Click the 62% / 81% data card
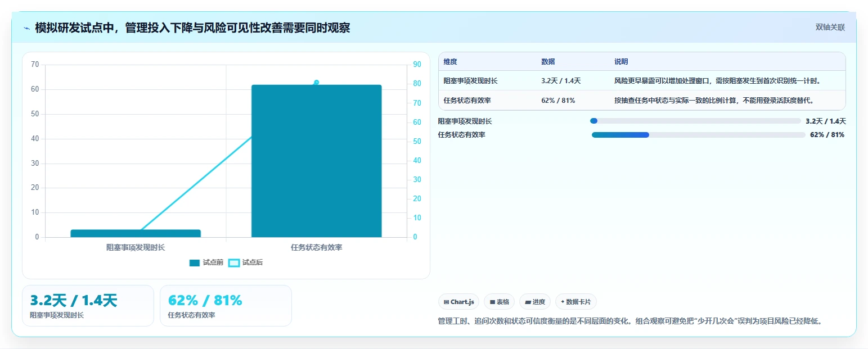This screenshot has height=349, width=868. 226,306
